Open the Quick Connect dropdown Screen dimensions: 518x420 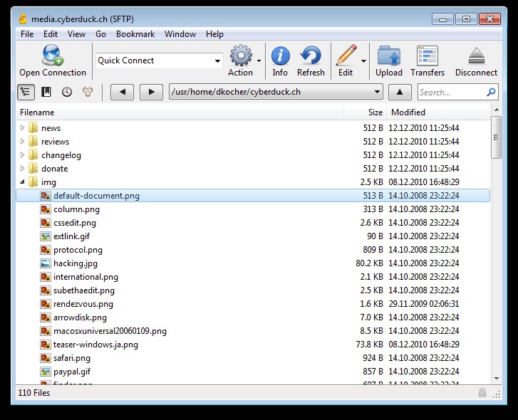point(217,61)
